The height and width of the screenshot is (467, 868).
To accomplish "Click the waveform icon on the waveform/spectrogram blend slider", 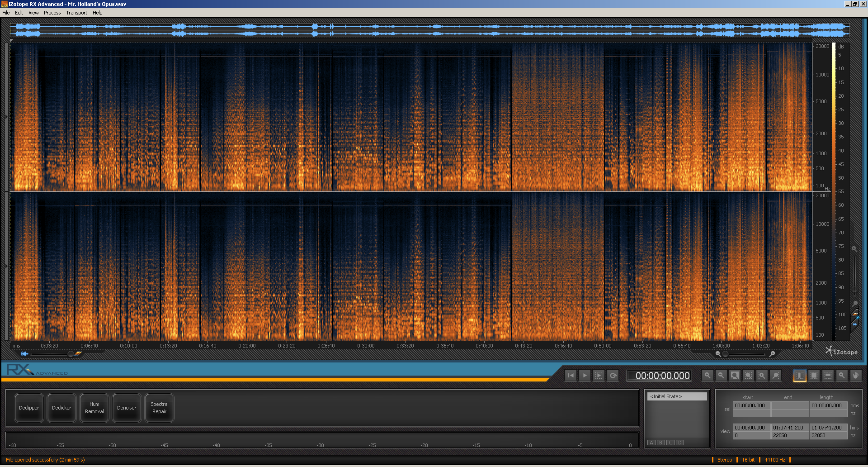I will (x=24, y=354).
